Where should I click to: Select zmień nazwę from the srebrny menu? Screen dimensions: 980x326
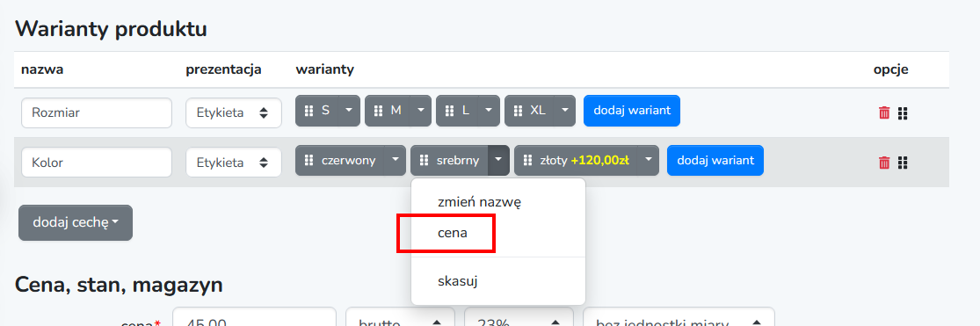pos(479,202)
